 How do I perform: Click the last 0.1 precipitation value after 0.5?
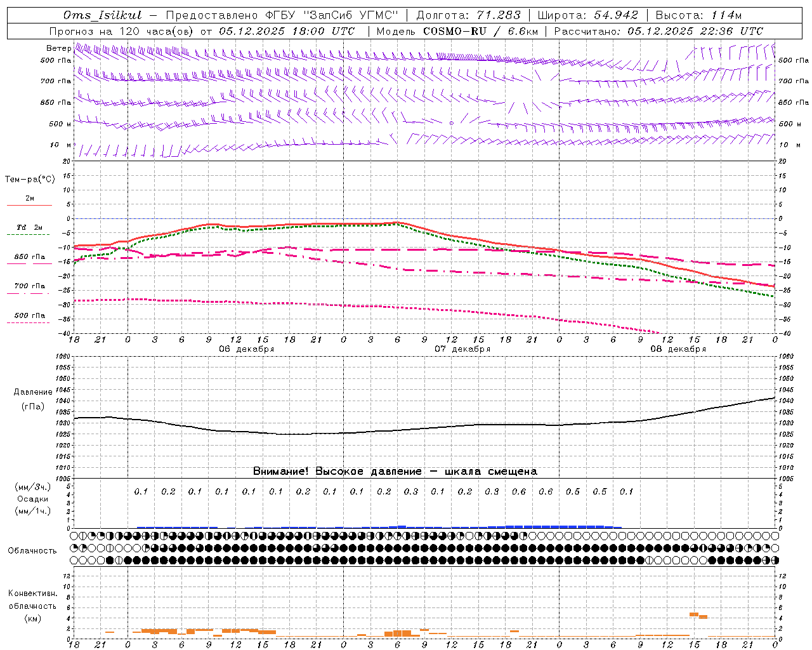(x=626, y=491)
